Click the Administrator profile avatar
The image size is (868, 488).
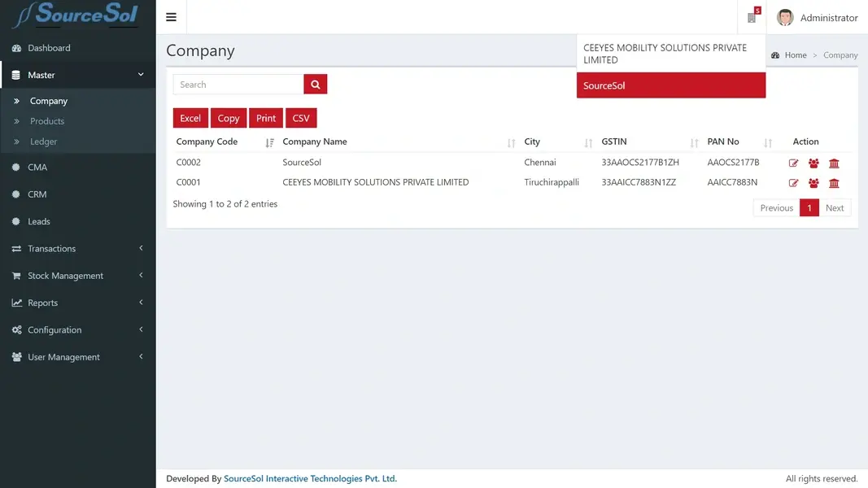(785, 17)
